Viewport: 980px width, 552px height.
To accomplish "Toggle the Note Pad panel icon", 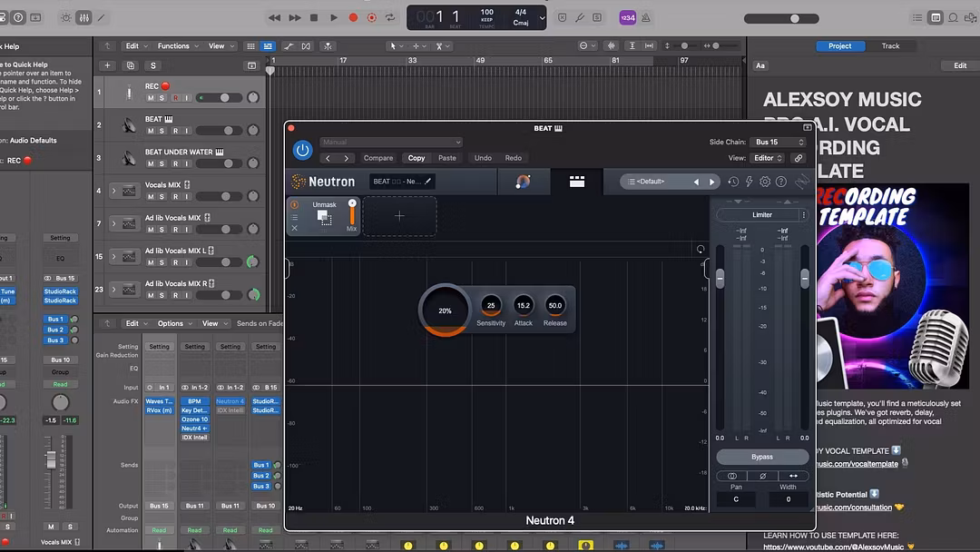I will [x=936, y=17].
